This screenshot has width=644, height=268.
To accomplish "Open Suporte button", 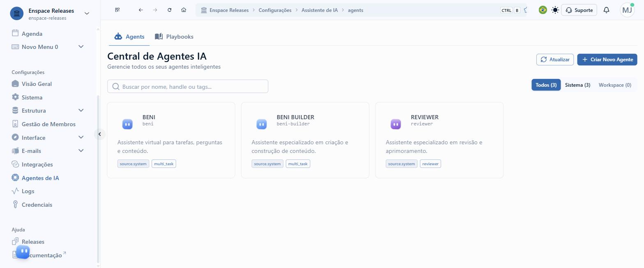I will (579, 10).
